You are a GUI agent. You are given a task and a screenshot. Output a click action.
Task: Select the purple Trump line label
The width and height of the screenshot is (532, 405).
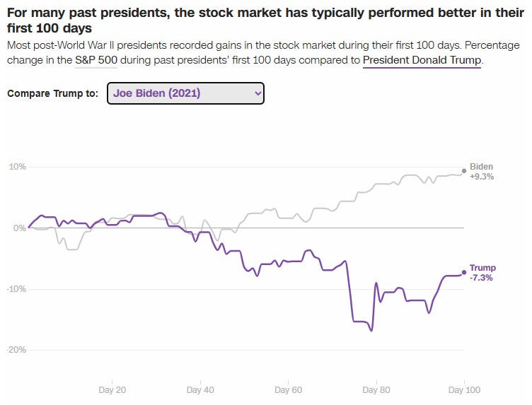pyautogui.click(x=482, y=268)
